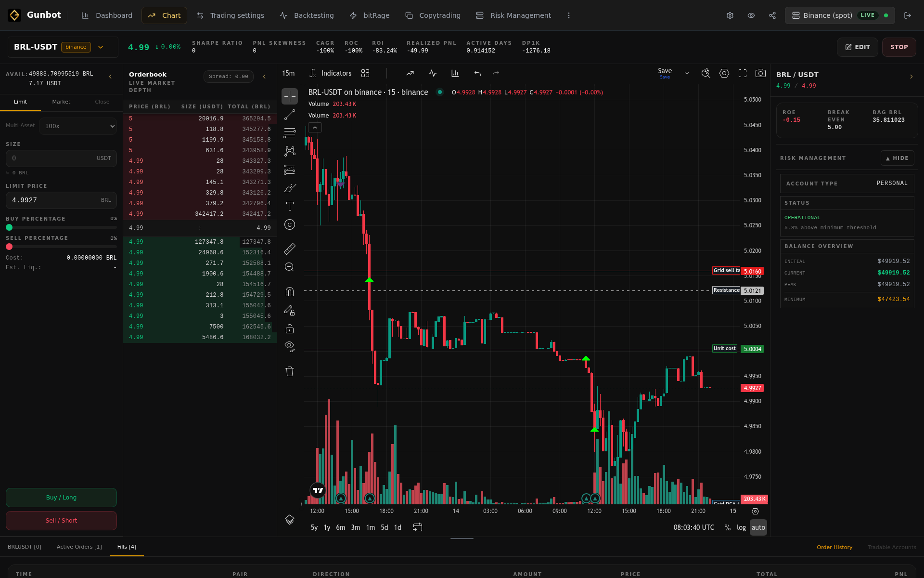Select the trend line drawing tool
Image resolution: width=924 pixels, height=578 pixels.
pos(290,115)
